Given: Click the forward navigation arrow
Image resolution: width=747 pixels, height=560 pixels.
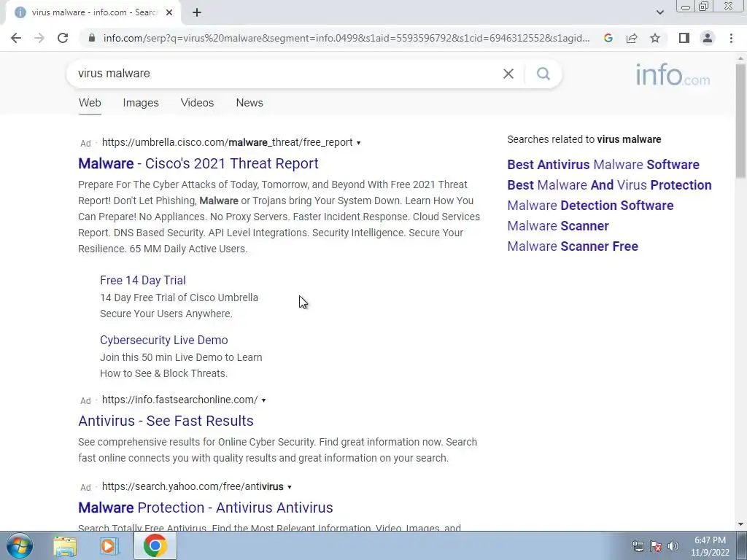Looking at the screenshot, I should point(39,38).
